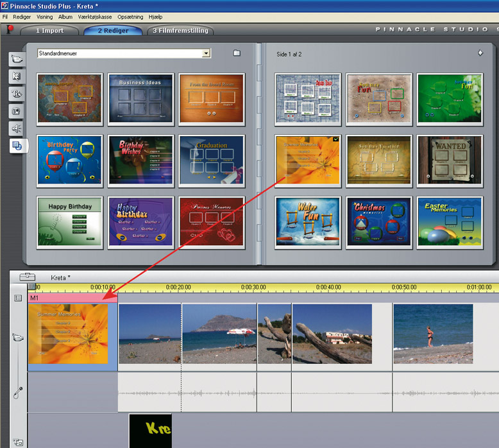Toggle the video track camera icon
This screenshot has height=448, width=499.
pyautogui.click(x=18, y=337)
